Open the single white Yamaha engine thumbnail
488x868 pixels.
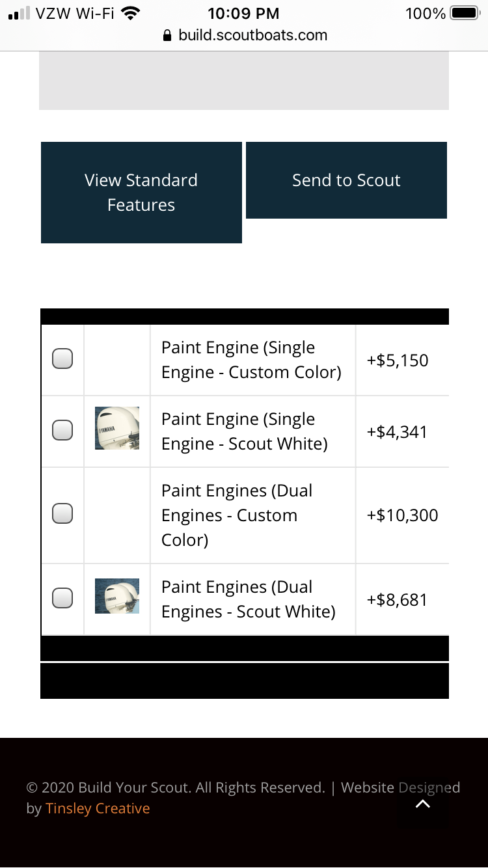(117, 428)
